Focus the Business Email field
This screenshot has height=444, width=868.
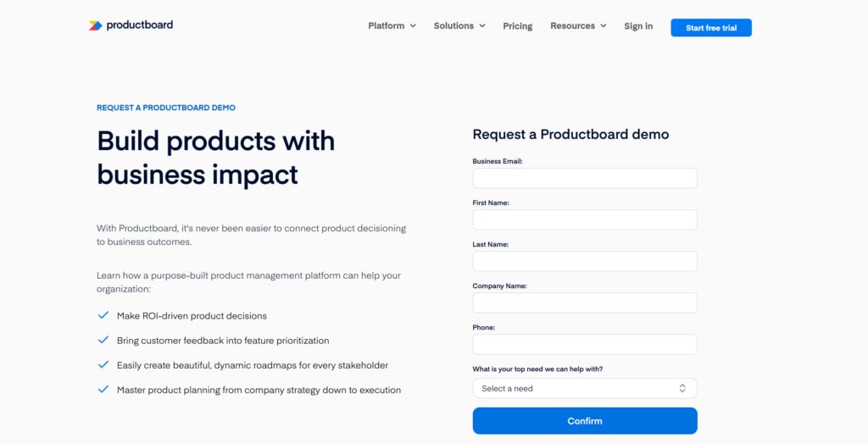pyautogui.click(x=585, y=178)
